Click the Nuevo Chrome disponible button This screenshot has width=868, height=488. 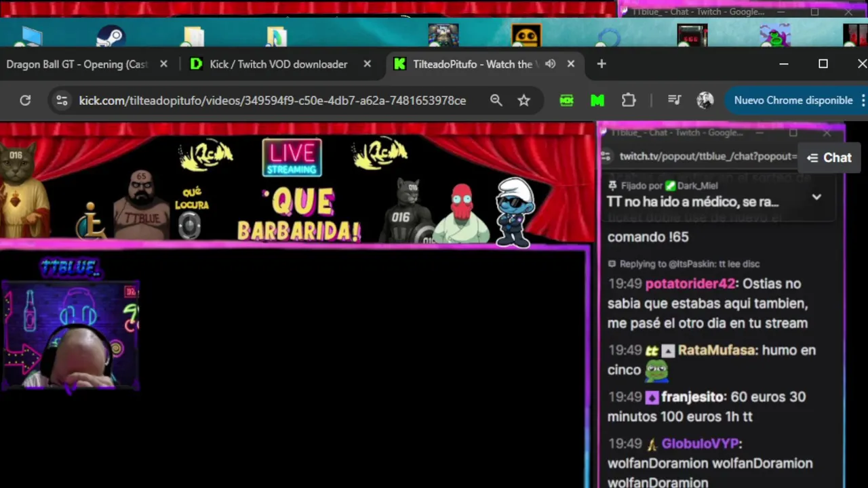793,100
